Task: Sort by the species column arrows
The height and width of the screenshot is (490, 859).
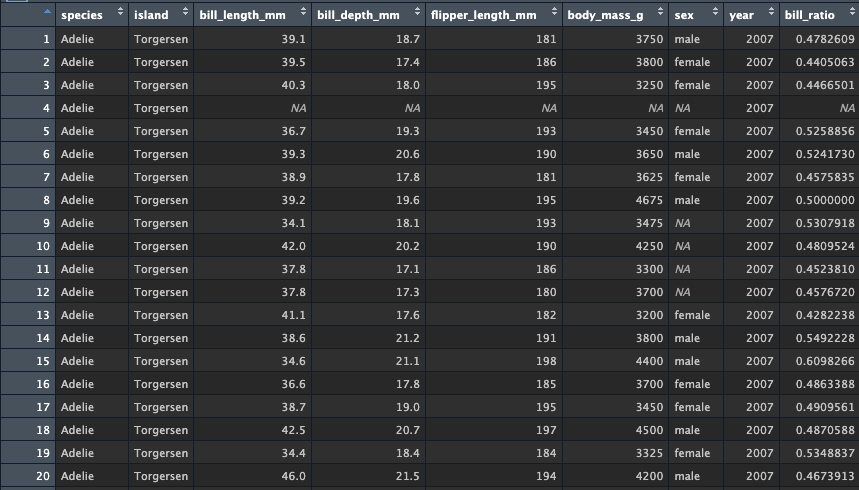Action: [121, 12]
